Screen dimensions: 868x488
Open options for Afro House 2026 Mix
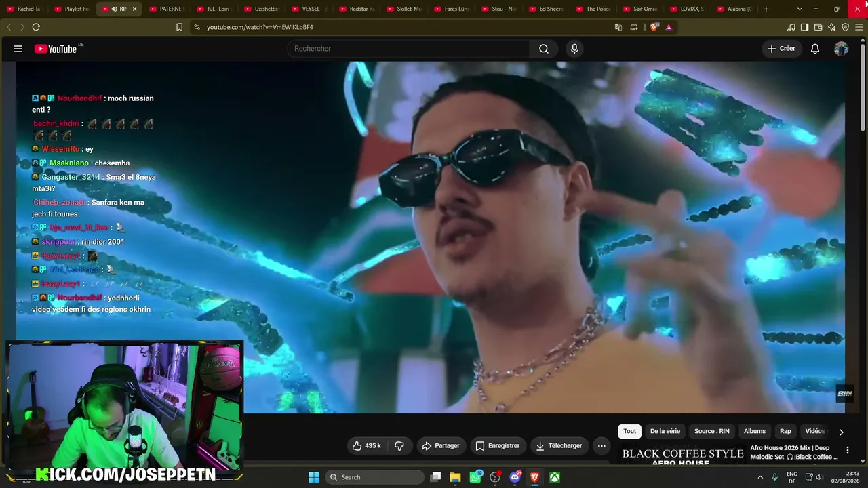[847, 450]
